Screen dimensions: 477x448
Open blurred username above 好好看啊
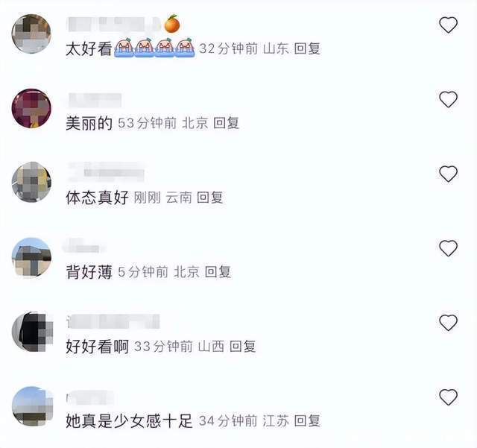tap(113, 321)
